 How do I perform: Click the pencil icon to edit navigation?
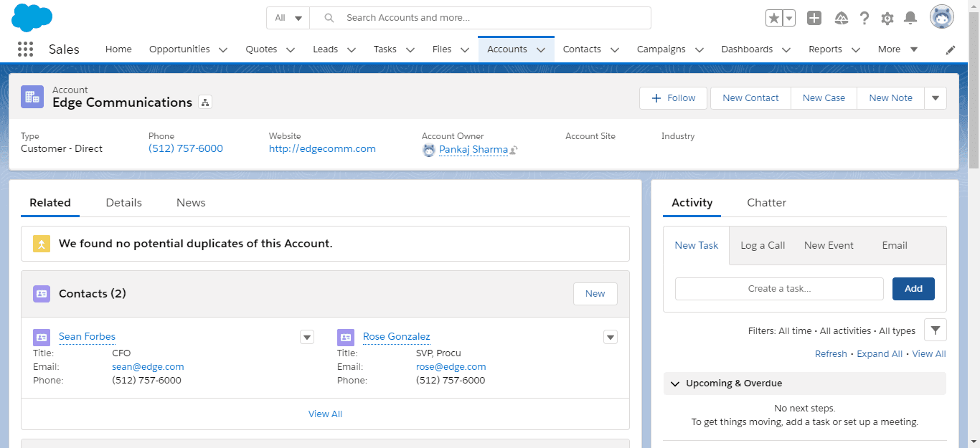[x=951, y=50]
